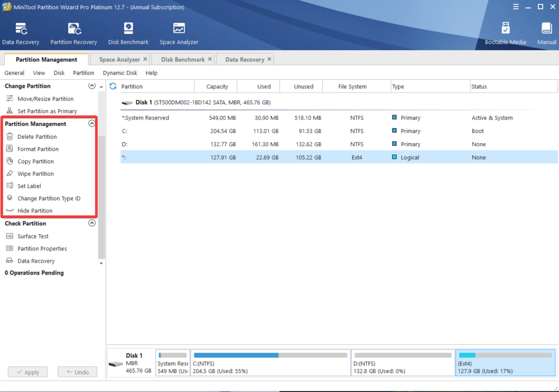Image resolution: width=559 pixels, height=392 pixels.
Task: Collapse the Check Partition section
Action: [92, 223]
